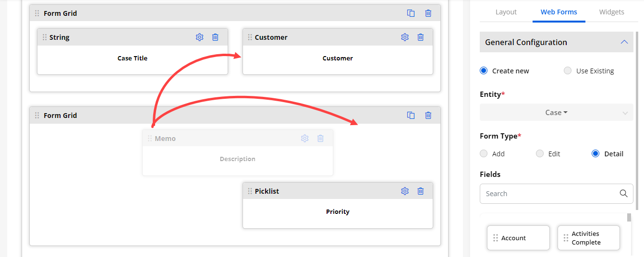
Task: Click the copy icon on the top Form Grid
Action: tap(411, 13)
